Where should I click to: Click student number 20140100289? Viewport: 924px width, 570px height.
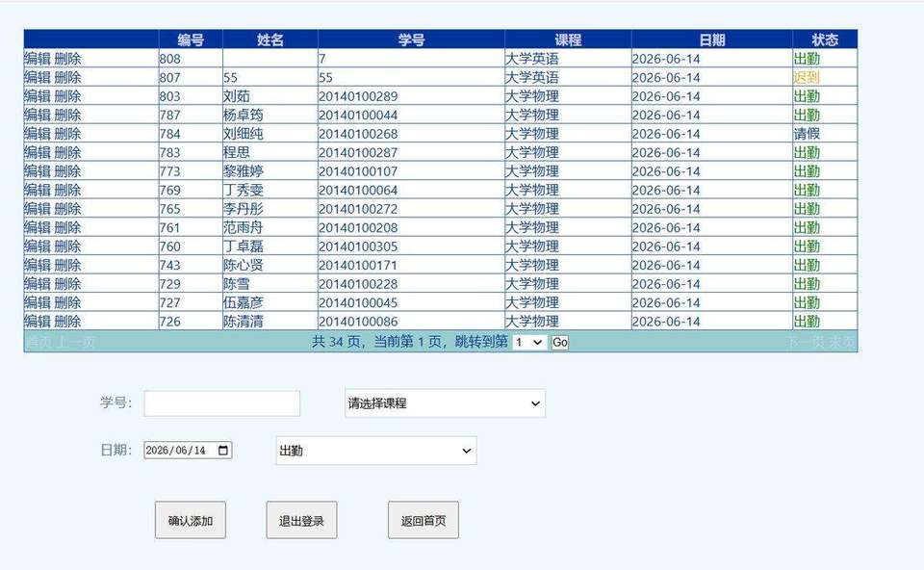point(358,96)
